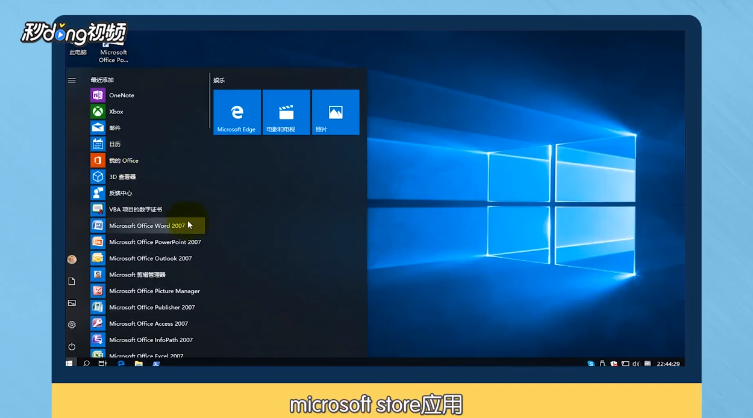Click the user account avatar in Start
The width and height of the screenshot is (753, 418).
(72, 259)
